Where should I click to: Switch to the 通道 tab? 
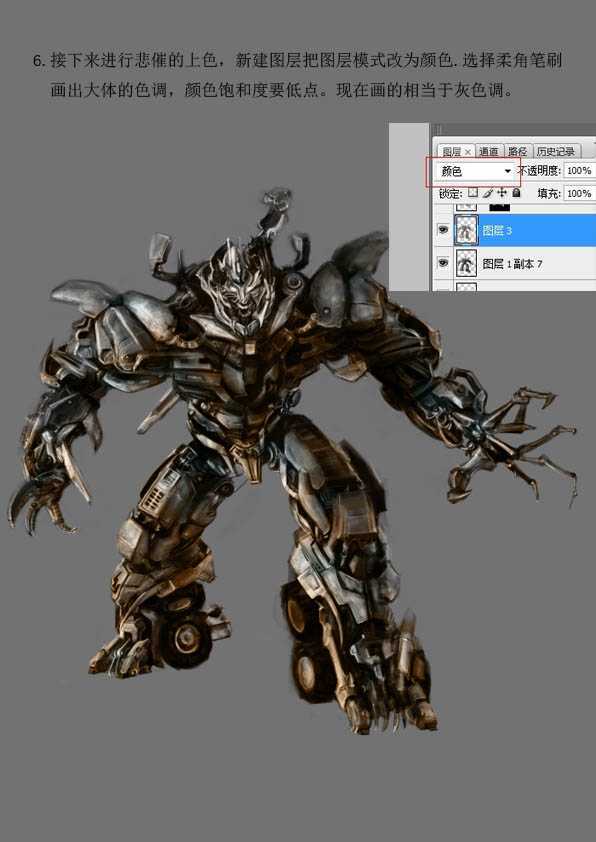(489, 152)
